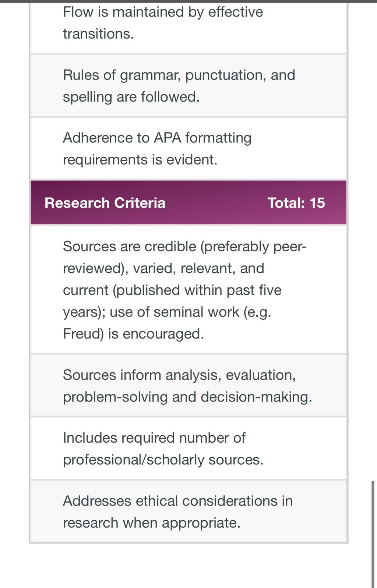Tap the 'Sources inform analysis, evaluation' row
Viewport: 377px width, 588px height.
188,386
